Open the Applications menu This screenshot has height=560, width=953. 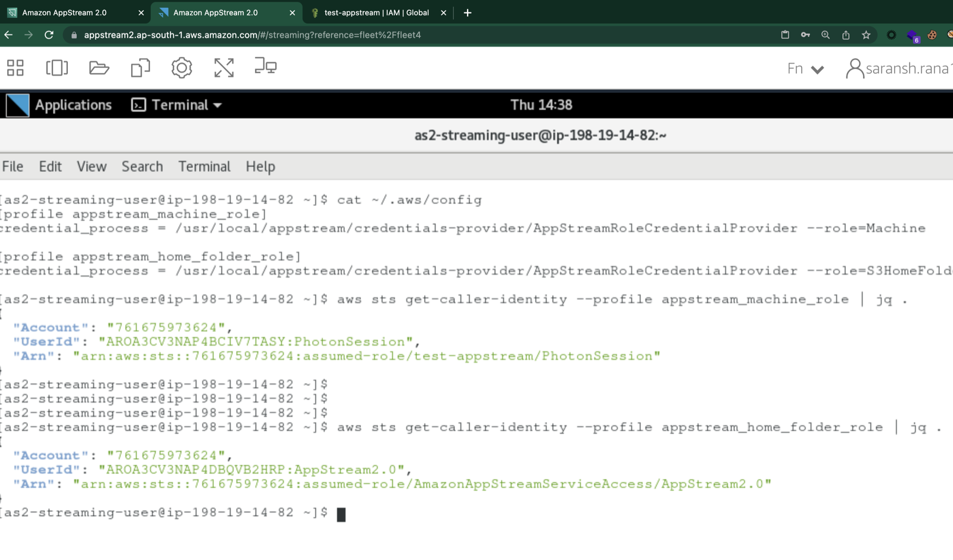coord(73,105)
